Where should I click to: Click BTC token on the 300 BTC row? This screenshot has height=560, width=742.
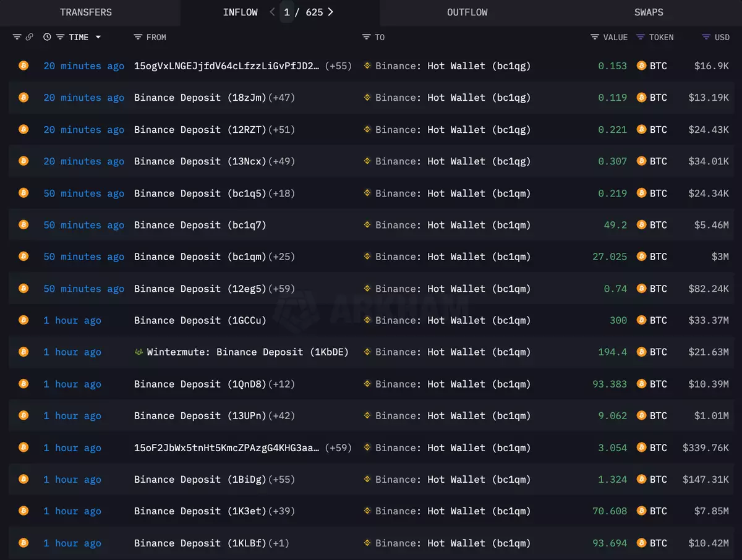click(x=658, y=320)
